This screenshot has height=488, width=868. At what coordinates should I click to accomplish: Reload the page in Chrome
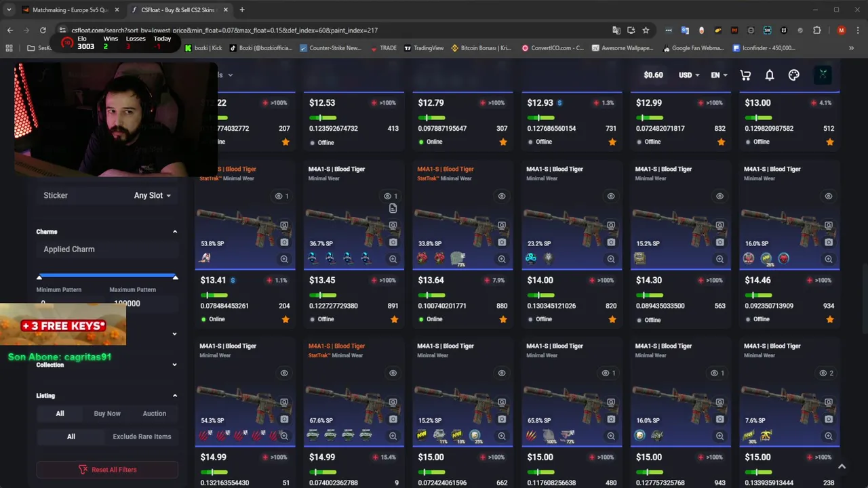pyautogui.click(x=43, y=30)
